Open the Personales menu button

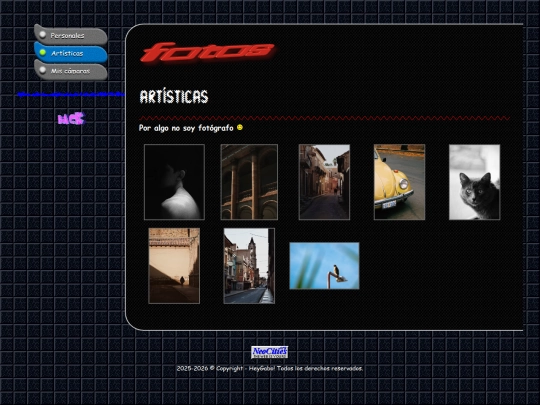click(x=71, y=35)
